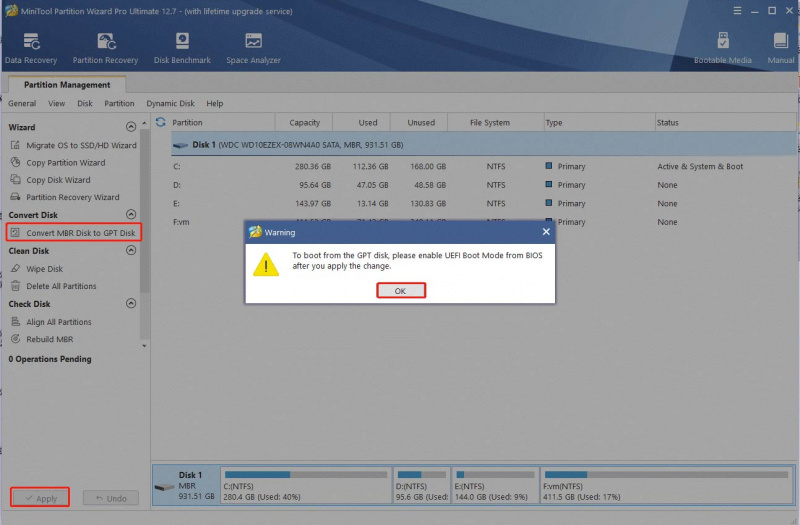Click the hamburger menu icon in title bar
Screen dimensions: 800x525
click(x=737, y=11)
